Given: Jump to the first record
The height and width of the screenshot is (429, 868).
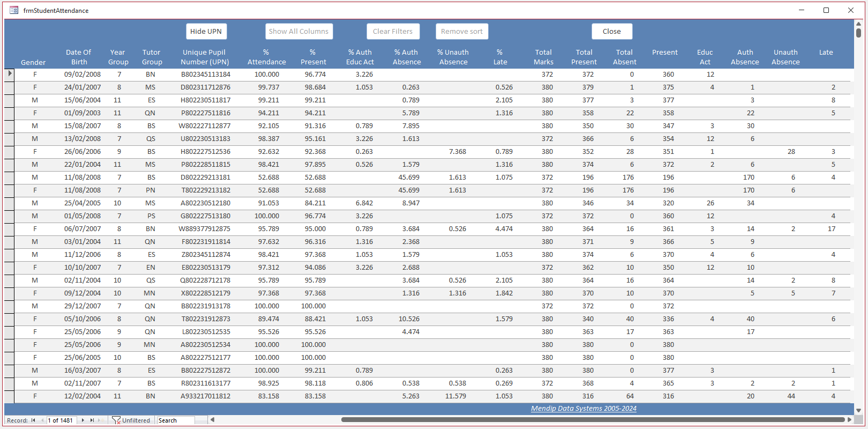Looking at the screenshot, I should tap(33, 420).
